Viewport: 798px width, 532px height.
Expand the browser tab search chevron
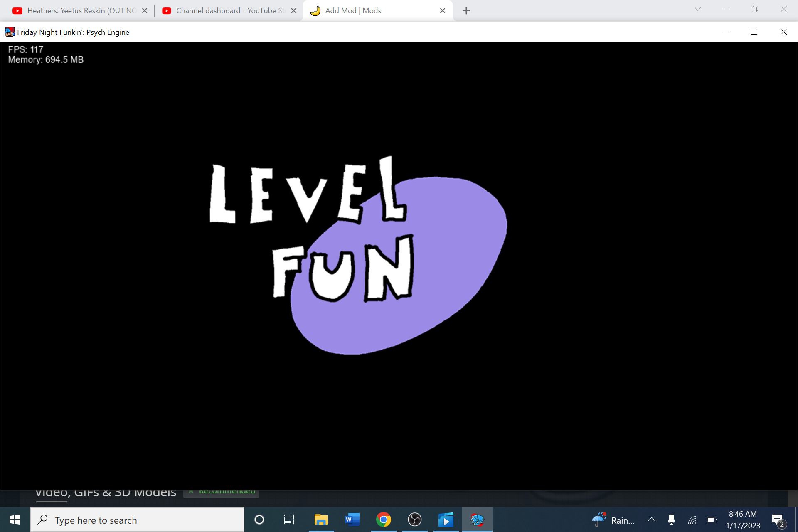tap(698, 9)
